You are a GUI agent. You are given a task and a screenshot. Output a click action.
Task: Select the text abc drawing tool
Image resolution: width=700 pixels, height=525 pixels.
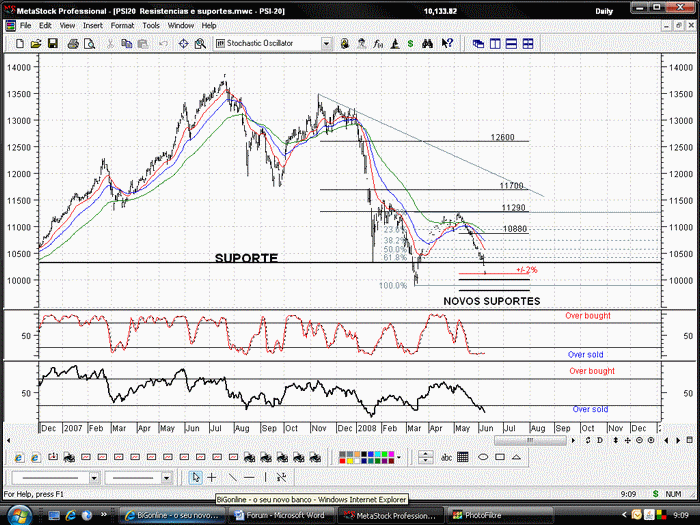point(446,457)
